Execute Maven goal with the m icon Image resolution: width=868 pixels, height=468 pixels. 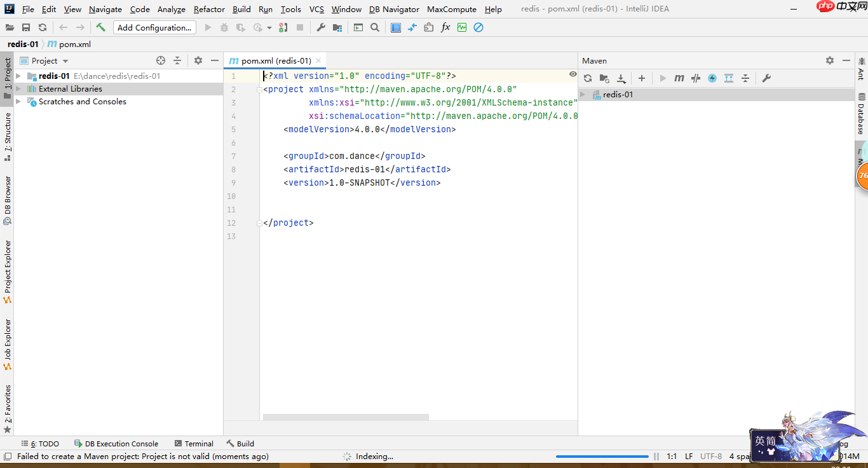(679, 78)
